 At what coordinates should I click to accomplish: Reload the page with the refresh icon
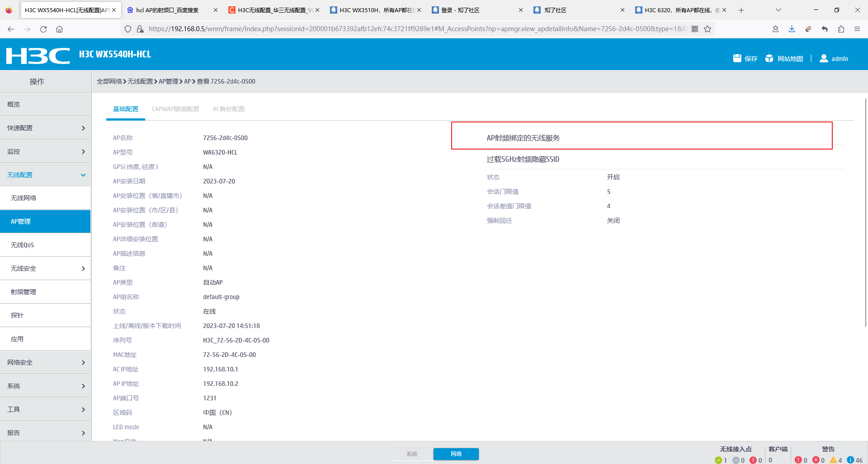[x=43, y=29]
